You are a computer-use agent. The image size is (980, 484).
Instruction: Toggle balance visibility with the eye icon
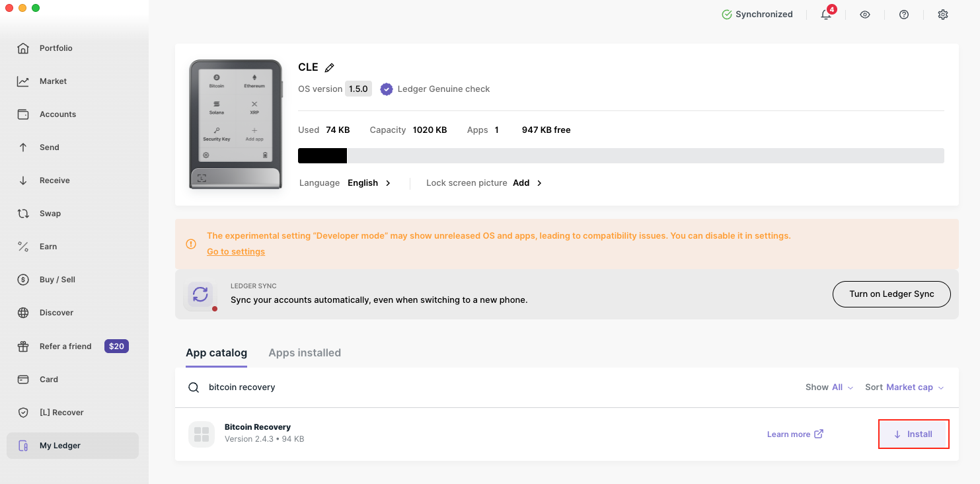tap(865, 15)
